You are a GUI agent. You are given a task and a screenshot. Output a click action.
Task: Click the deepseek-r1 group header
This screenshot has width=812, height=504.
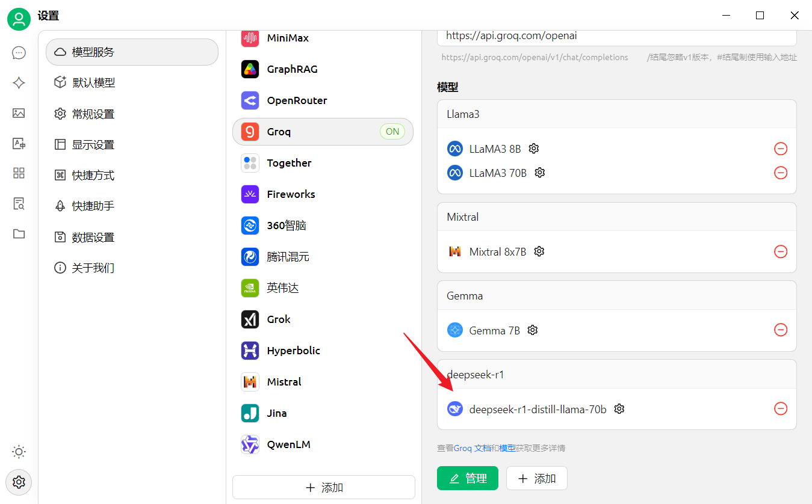[617, 375]
